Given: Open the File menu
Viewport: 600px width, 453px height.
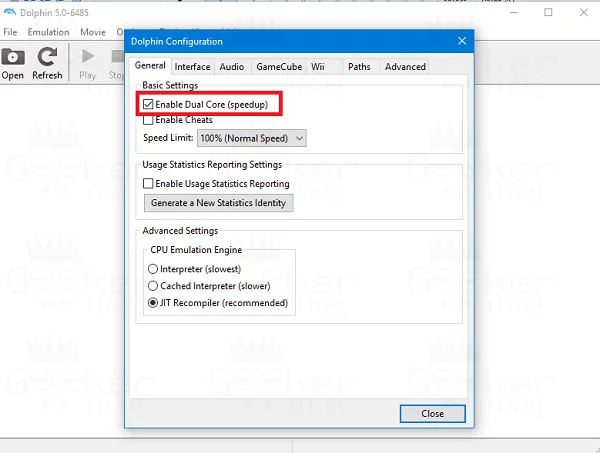Looking at the screenshot, I should click(10, 32).
